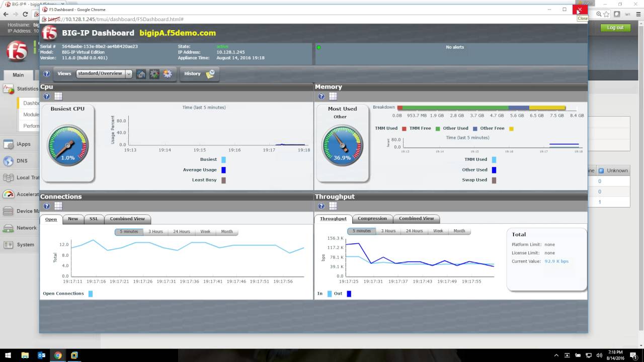Show grid table view for Cpu panel
Viewport: 644px width, 362px height.
pyautogui.click(x=58, y=97)
